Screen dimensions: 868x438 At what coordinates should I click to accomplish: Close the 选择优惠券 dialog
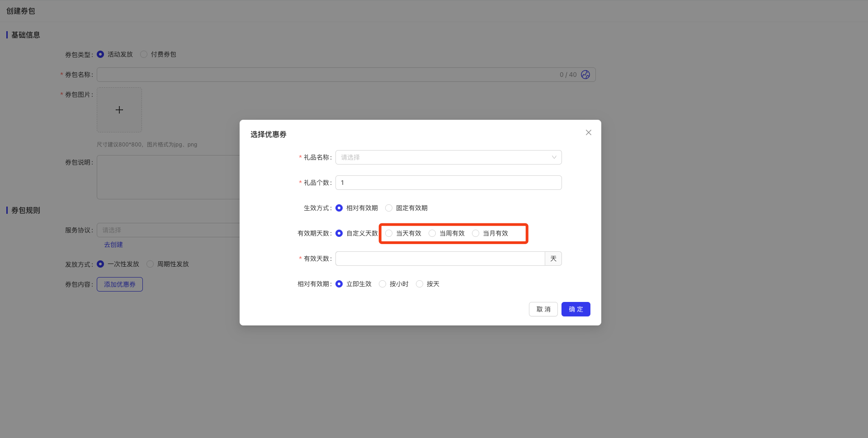pos(588,132)
